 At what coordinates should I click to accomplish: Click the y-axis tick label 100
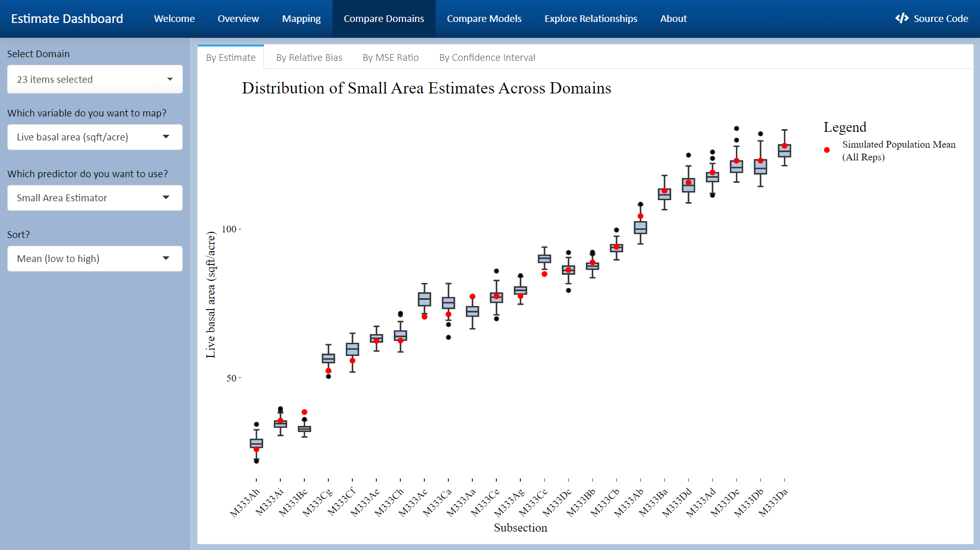coord(229,229)
